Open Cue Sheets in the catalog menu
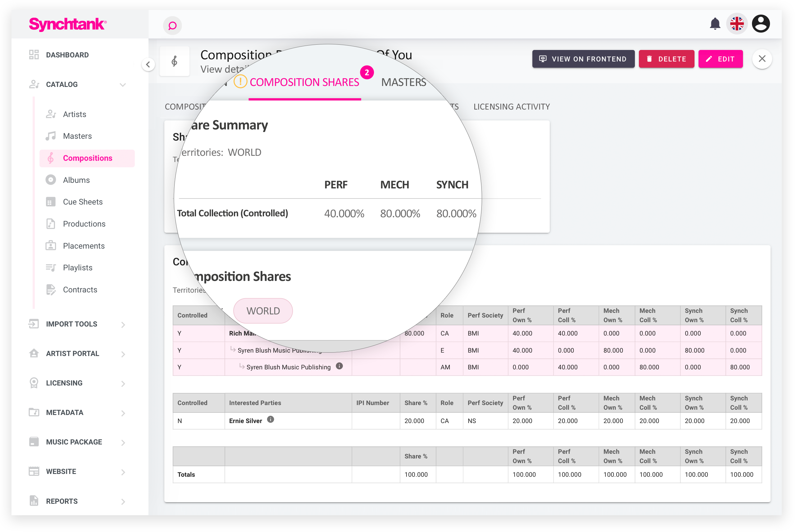The height and width of the screenshot is (532, 797). (83, 202)
